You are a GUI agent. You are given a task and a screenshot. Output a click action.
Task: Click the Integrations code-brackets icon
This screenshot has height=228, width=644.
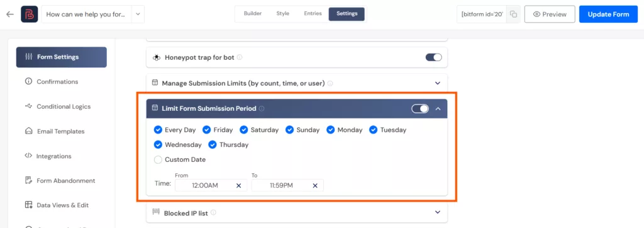28,156
